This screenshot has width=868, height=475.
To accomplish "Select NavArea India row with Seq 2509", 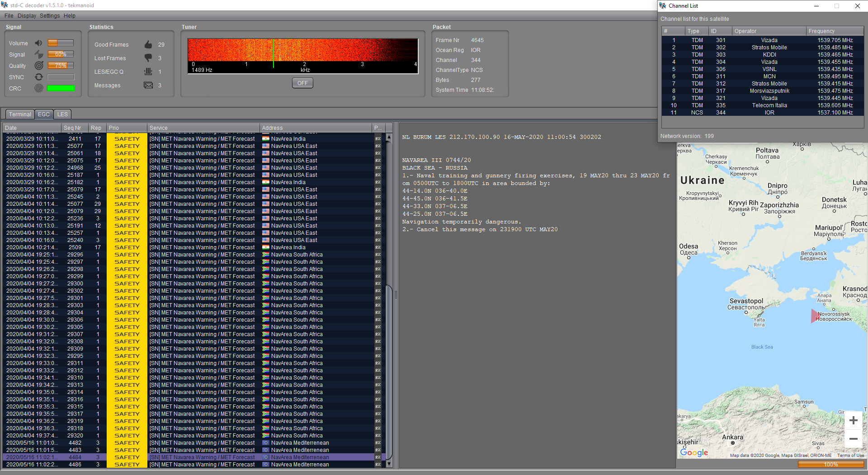I will point(193,247).
